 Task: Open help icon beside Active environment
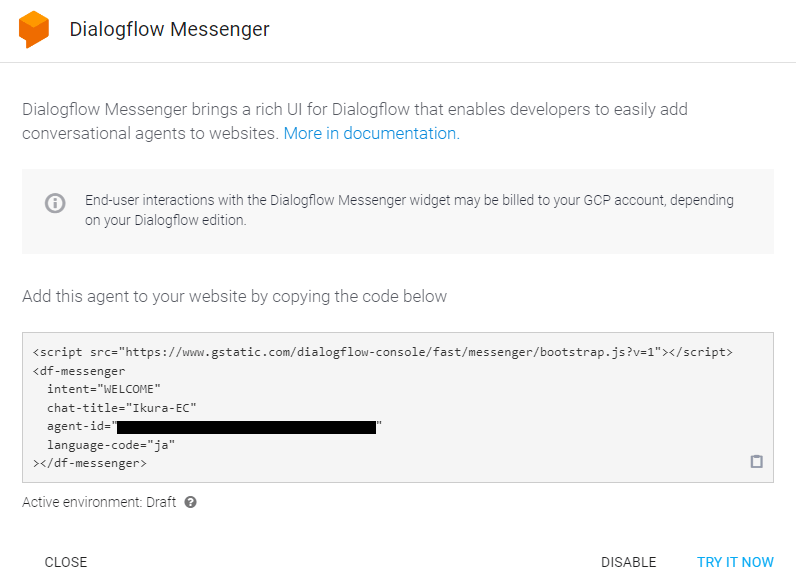190,502
